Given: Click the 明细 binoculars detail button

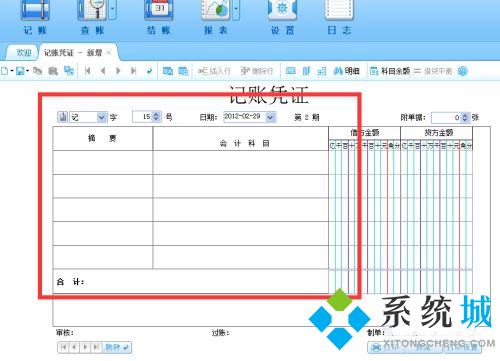Looking at the screenshot, I should (x=346, y=71).
